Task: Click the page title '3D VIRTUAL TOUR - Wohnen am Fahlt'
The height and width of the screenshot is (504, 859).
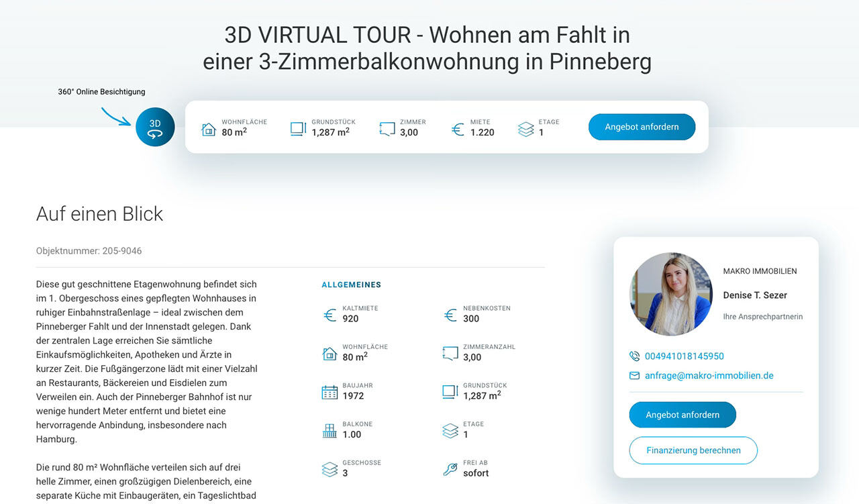Action: coord(427,48)
